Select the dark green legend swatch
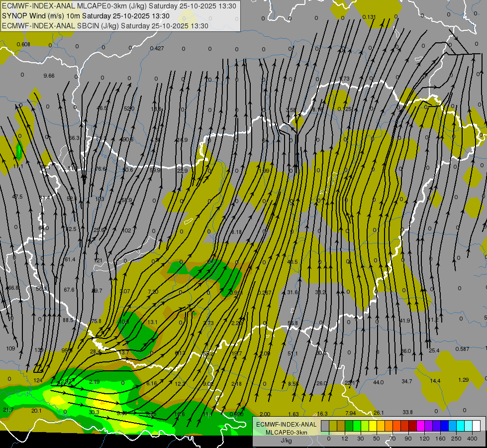The image size is (487, 448). point(349,426)
